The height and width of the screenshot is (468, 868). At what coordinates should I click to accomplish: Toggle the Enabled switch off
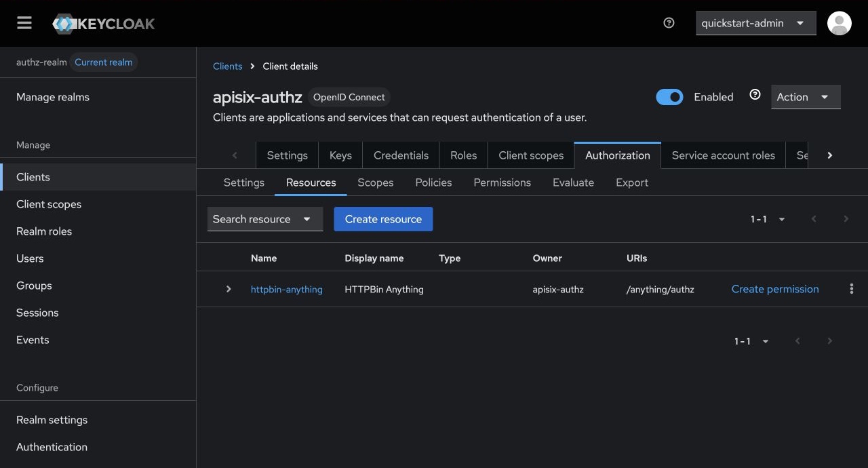(669, 97)
